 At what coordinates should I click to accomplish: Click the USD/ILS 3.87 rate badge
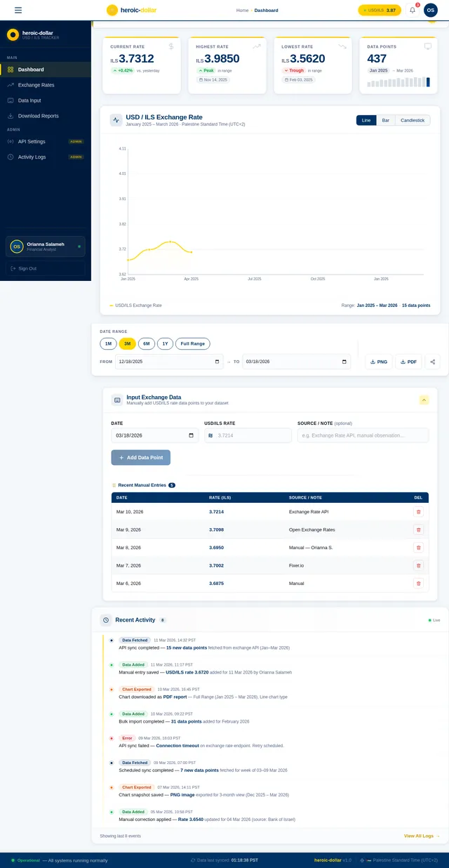(x=380, y=11)
